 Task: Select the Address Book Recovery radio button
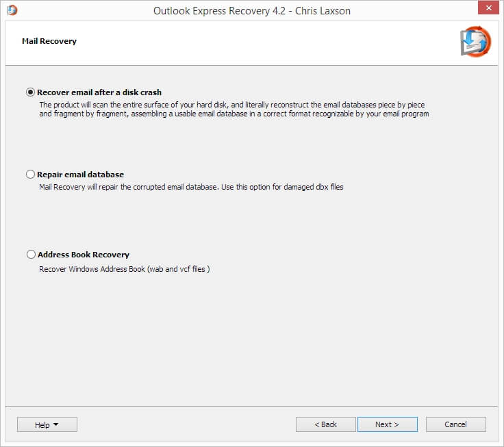[31, 255]
